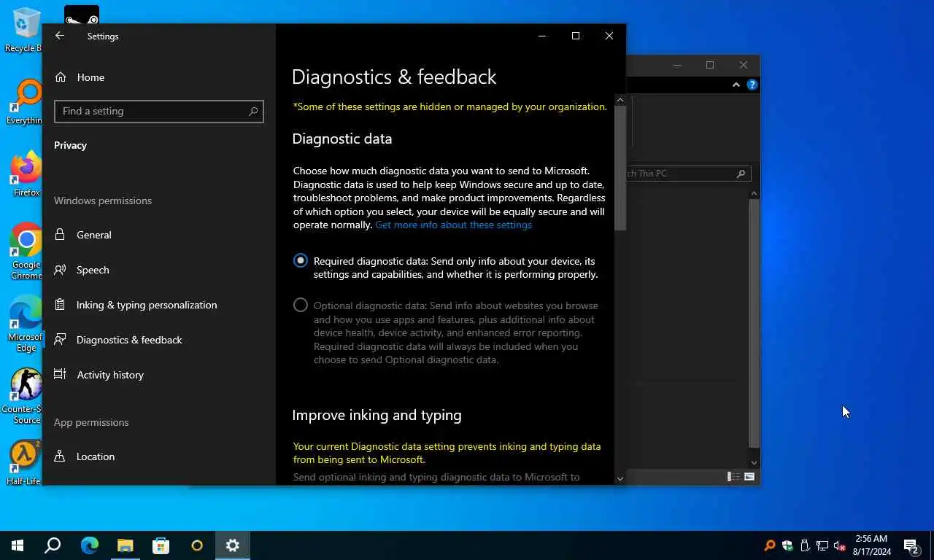Open Half-Life desktop shortcut
934x560 pixels.
tap(24, 462)
